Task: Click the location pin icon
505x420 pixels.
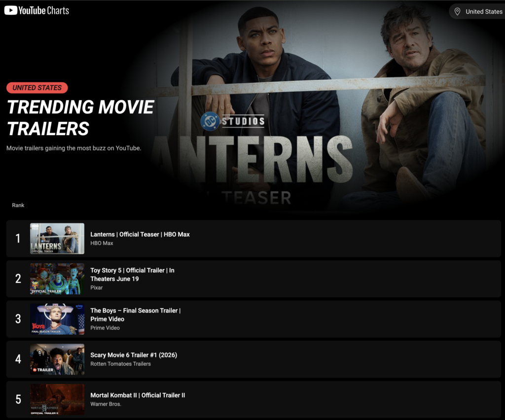Action: [x=457, y=12]
